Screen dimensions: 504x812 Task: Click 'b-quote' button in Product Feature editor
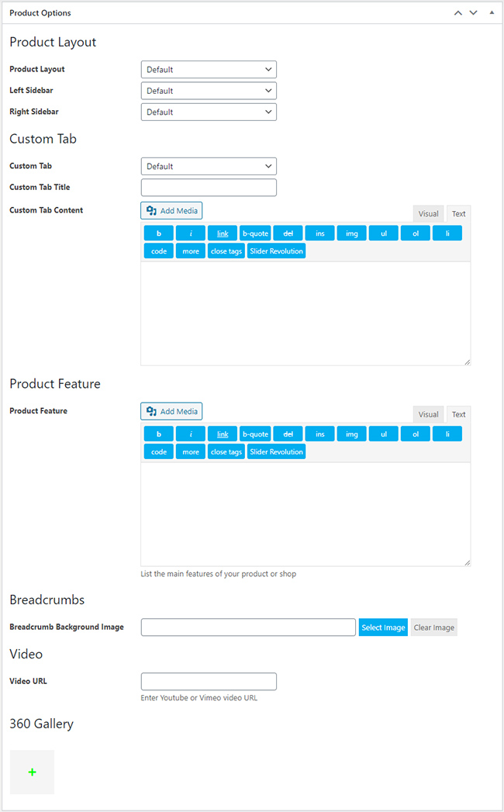(x=255, y=434)
